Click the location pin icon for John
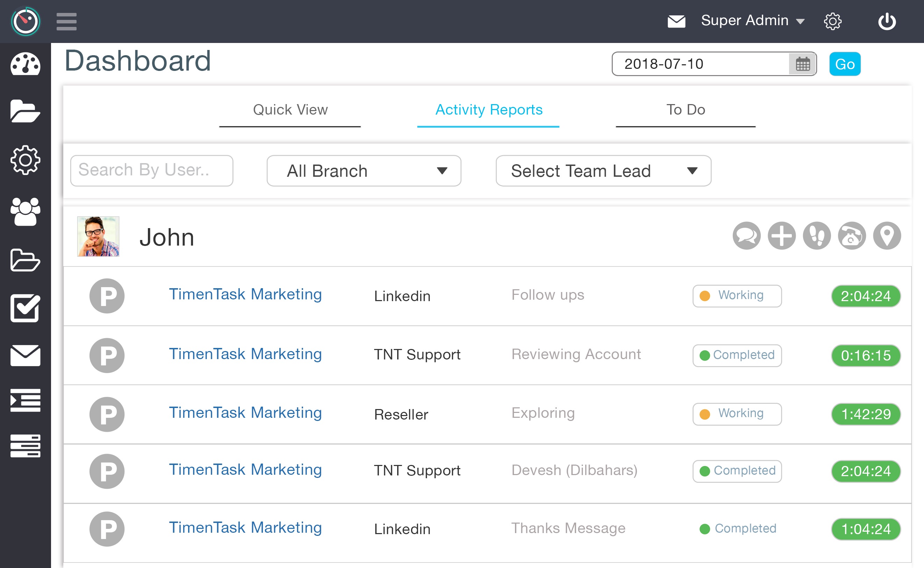This screenshot has height=568, width=924. (887, 236)
